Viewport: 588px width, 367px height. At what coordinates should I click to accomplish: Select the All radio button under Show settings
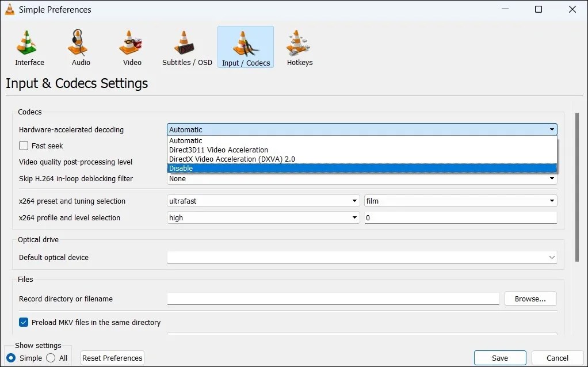pyautogui.click(x=51, y=358)
